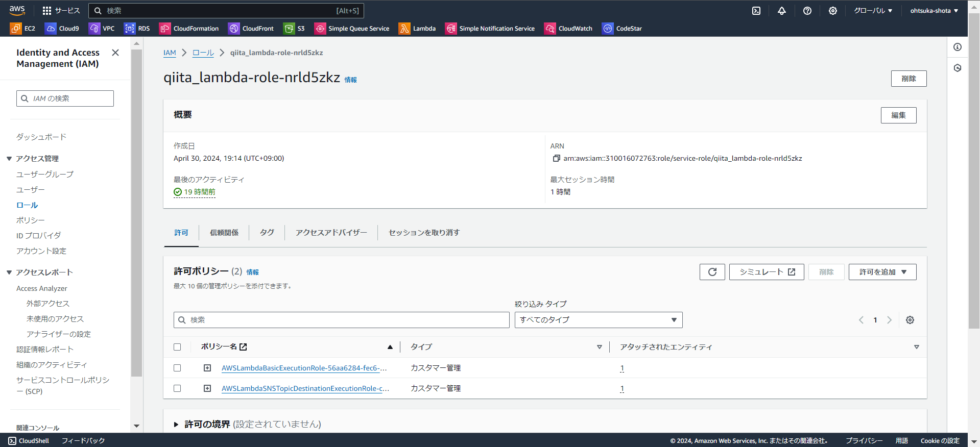Click the role 削除 button
This screenshot has height=447, width=980.
(x=909, y=79)
